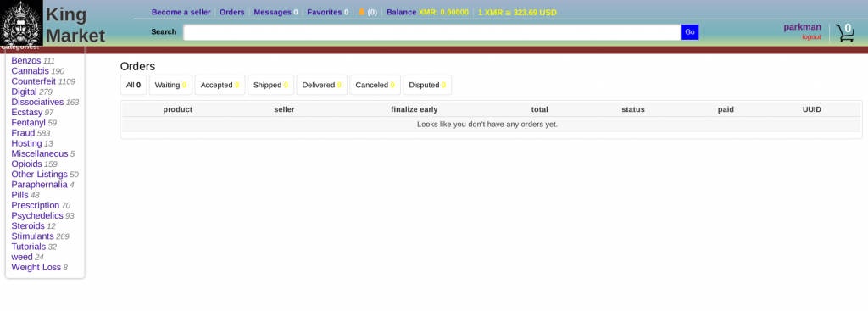Open the Weight Loss category

[x=36, y=267]
